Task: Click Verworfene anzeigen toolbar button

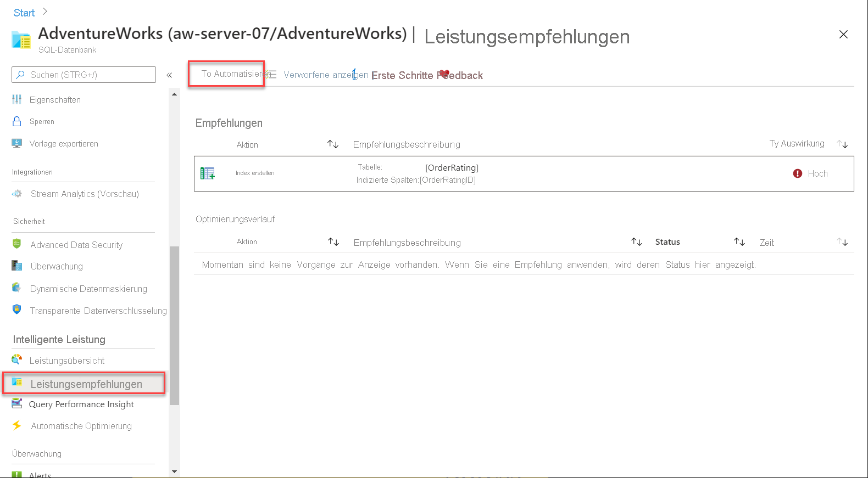Action: 325,75
